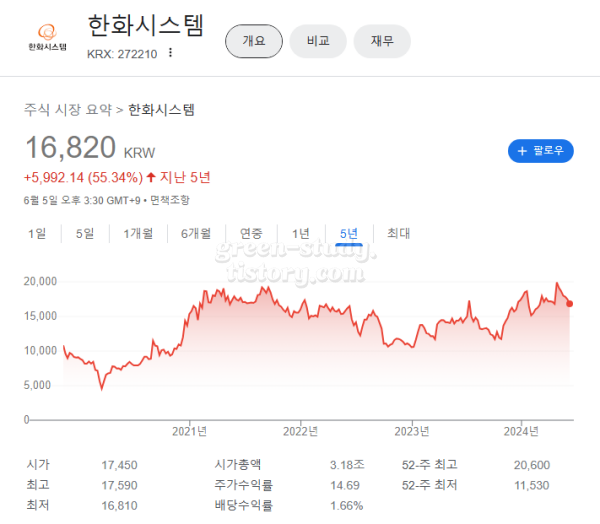
Task: Click the 52-주 최고 label
Action: pos(429,465)
